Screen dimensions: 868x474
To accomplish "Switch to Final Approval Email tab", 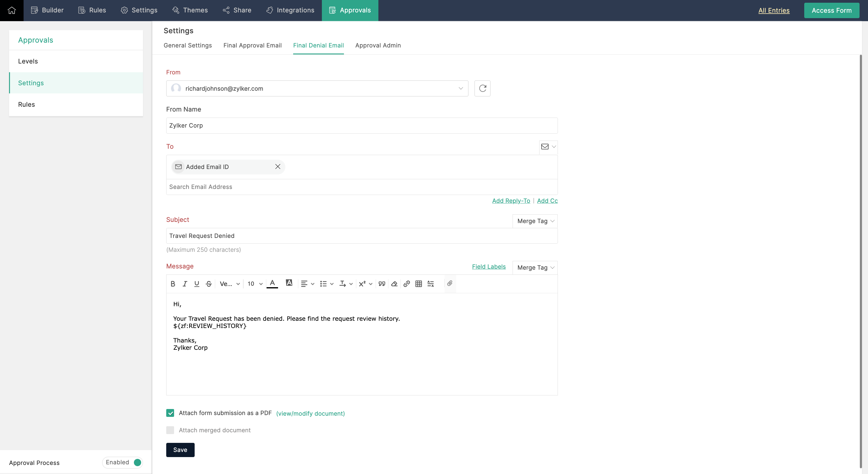I will coord(253,45).
